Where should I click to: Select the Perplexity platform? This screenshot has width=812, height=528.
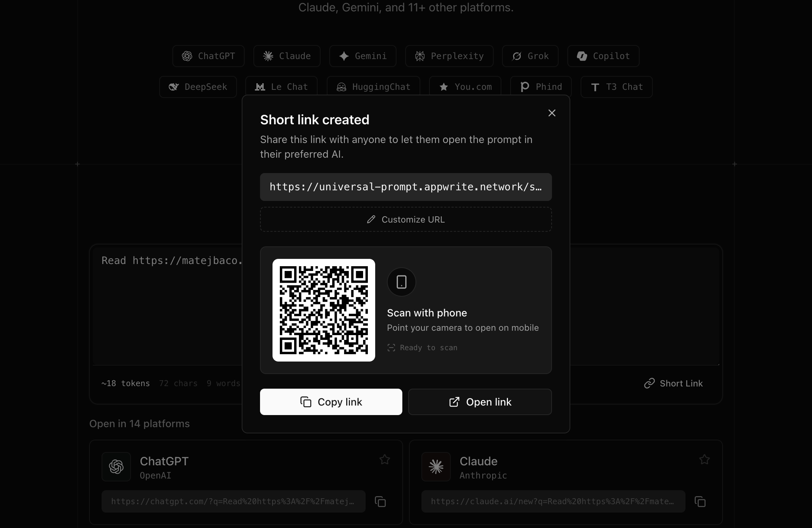[x=449, y=56]
